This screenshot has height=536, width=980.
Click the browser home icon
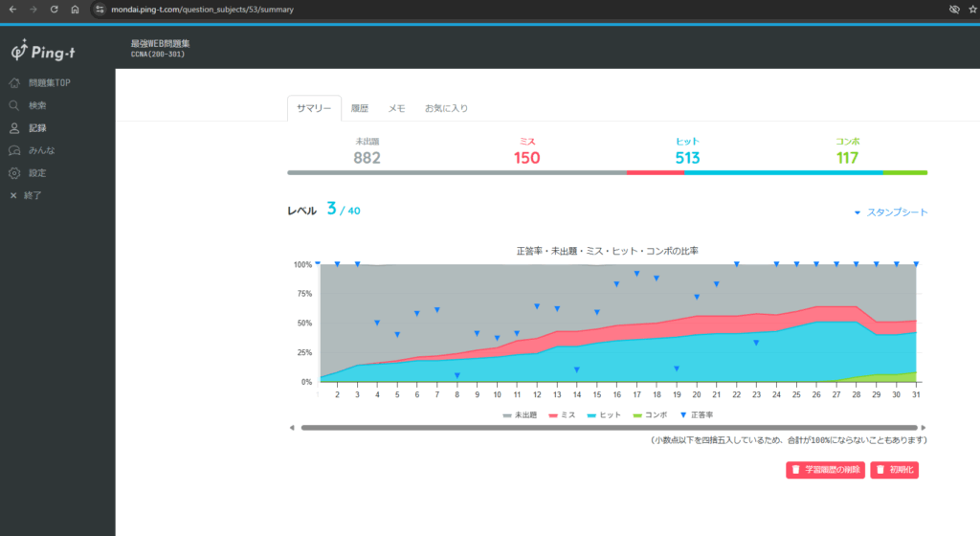(75, 9)
